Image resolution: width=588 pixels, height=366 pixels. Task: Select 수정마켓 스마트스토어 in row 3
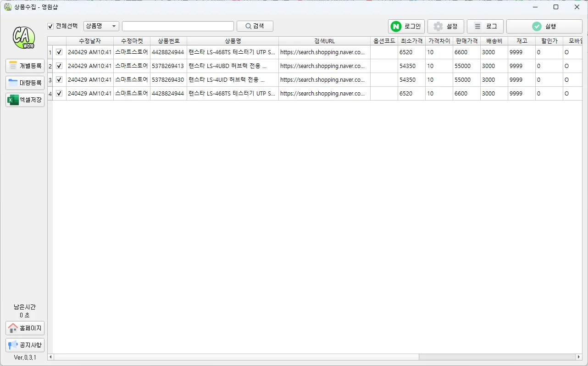tap(132, 80)
